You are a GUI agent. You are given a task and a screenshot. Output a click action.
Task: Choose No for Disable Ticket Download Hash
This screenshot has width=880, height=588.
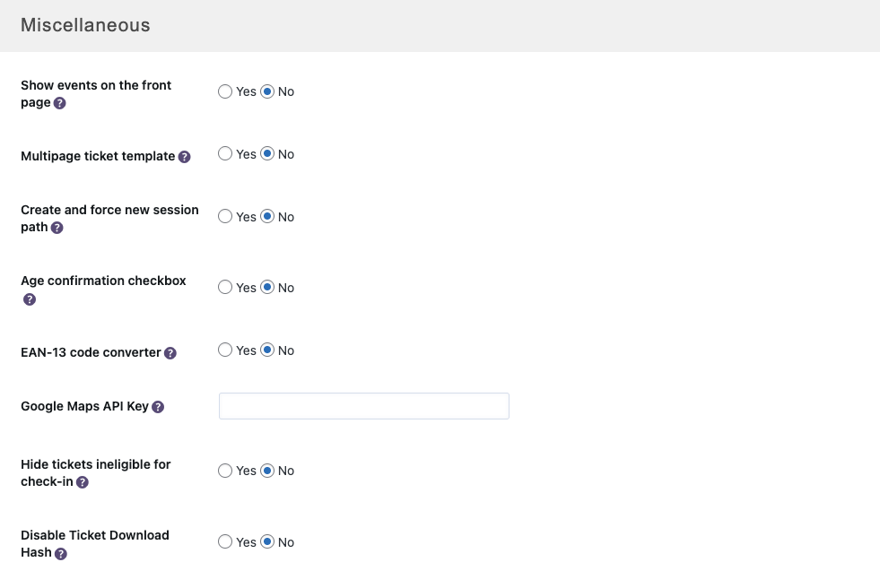tap(267, 542)
